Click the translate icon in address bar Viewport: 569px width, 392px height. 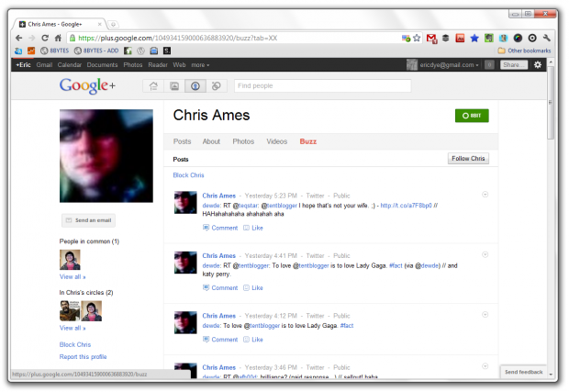coord(406,38)
